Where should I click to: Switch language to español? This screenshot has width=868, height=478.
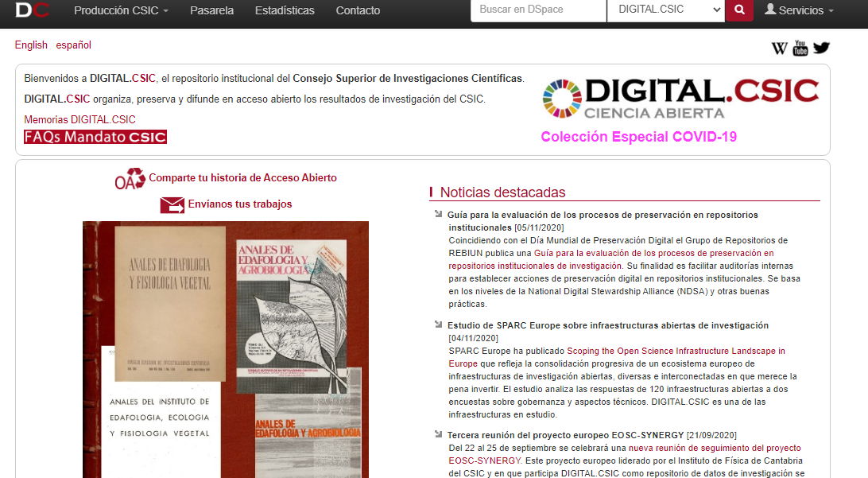(x=73, y=45)
